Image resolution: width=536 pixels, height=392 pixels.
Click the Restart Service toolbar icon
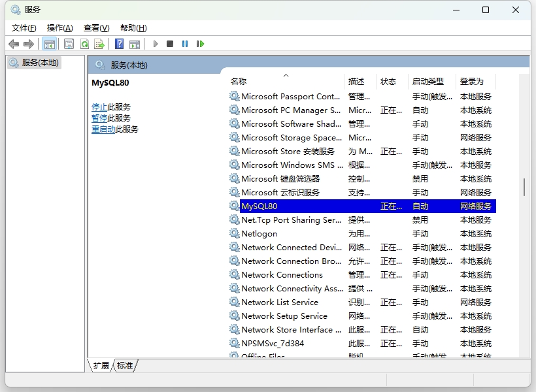click(x=200, y=44)
